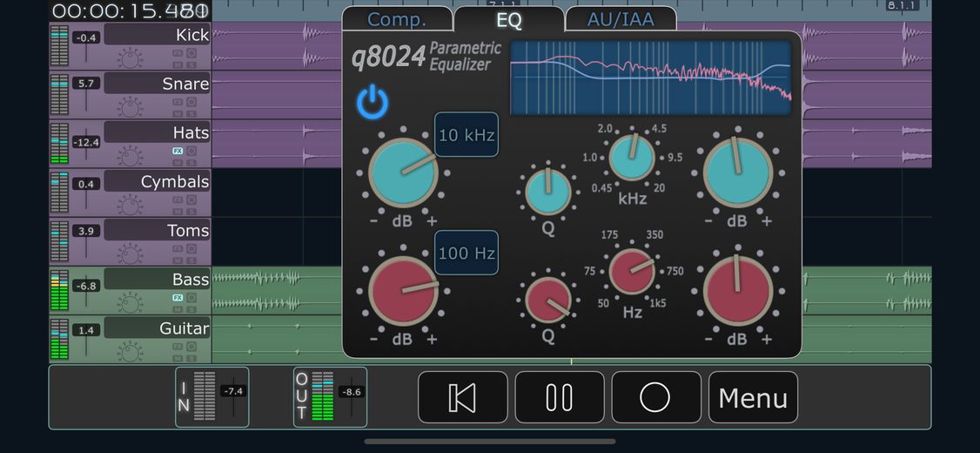Click the low-mid red dB gain knob on right
Image resolution: width=980 pixels, height=453 pixels.
click(x=738, y=291)
